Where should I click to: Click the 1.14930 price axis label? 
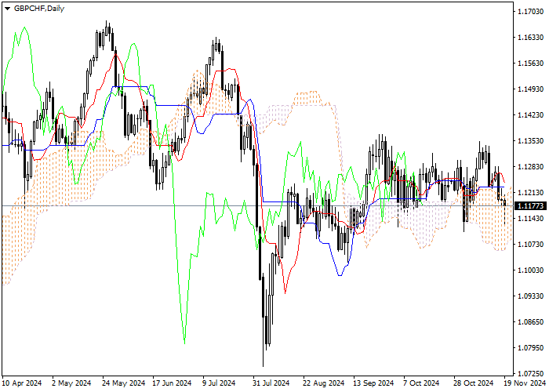[530, 89]
